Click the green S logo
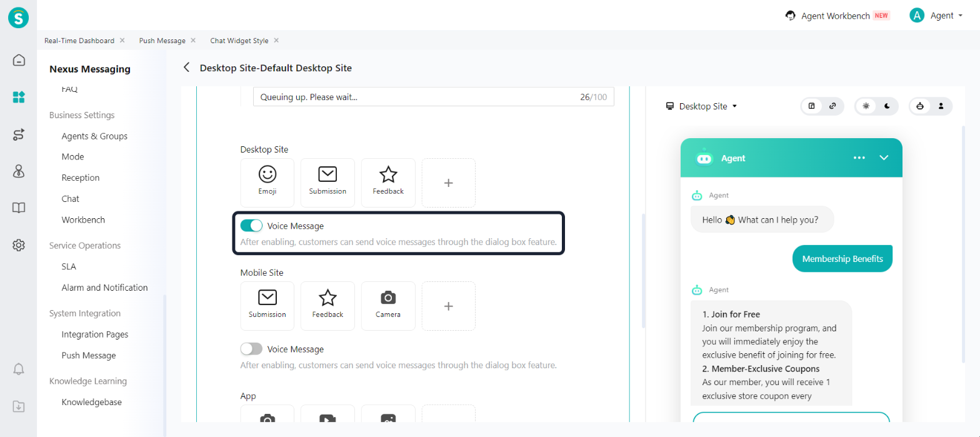This screenshot has width=980, height=437. [x=19, y=18]
